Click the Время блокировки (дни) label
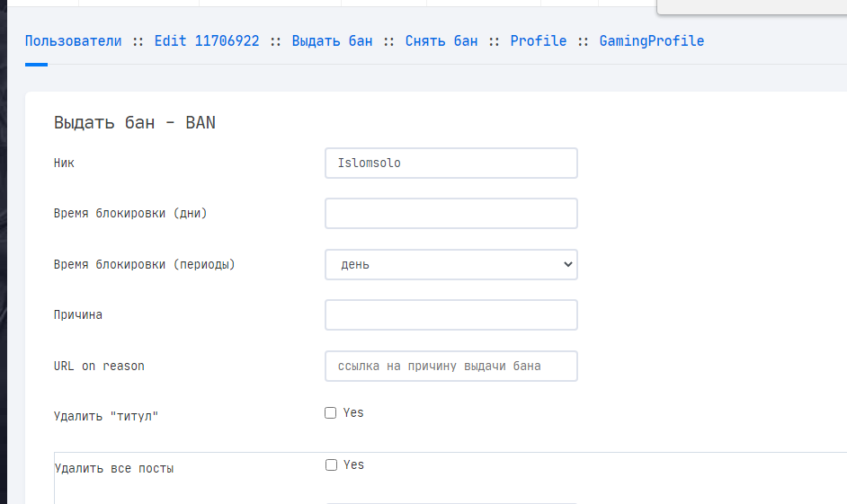Image resolution: width=847 pixels, height=504 pixels. pyautogui.click(x=130, y=213)
